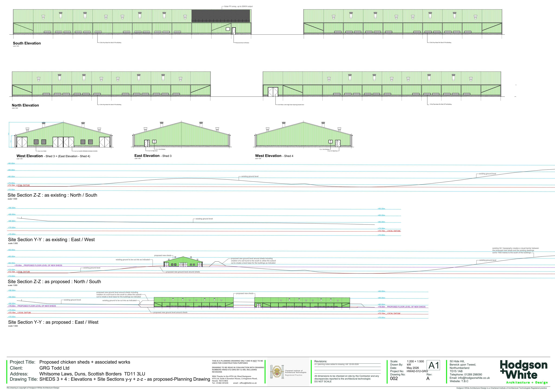Select the 'South Elevation' heading
Screen dimensions: 555x392
pos(27,43)
